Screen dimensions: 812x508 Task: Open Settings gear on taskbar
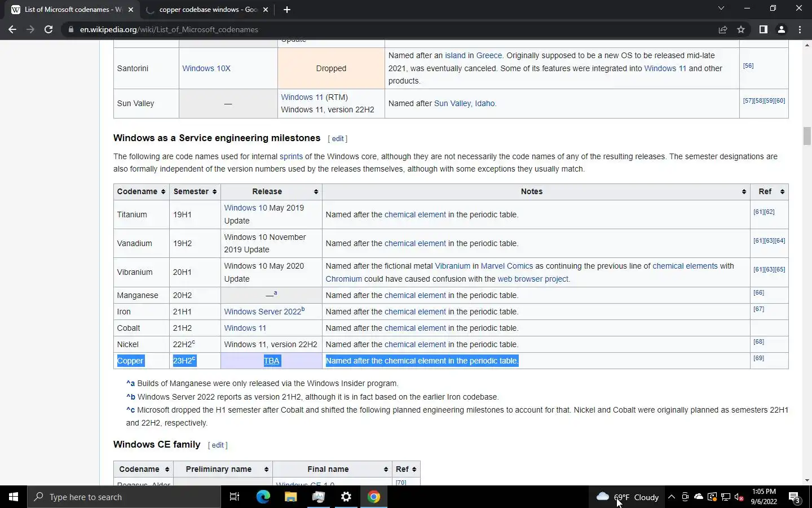click(x=346, y=497)
